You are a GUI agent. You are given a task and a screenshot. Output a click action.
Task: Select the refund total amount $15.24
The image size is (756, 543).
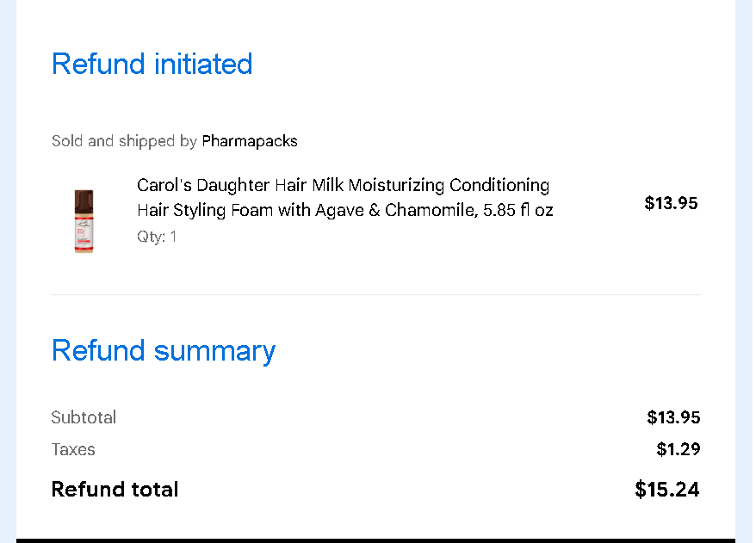click(666, 489)
